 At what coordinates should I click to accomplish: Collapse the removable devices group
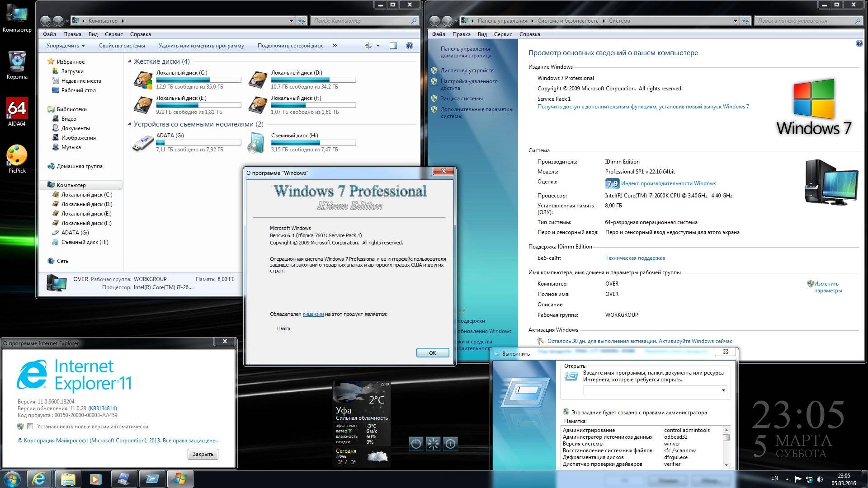click(x=130, y=124)
